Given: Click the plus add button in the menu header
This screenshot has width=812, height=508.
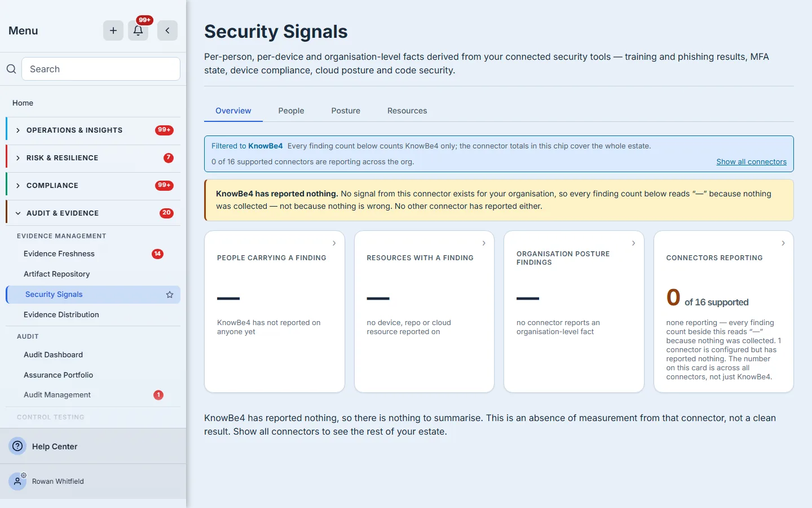Looking at the screenshot, I should 113,30.
